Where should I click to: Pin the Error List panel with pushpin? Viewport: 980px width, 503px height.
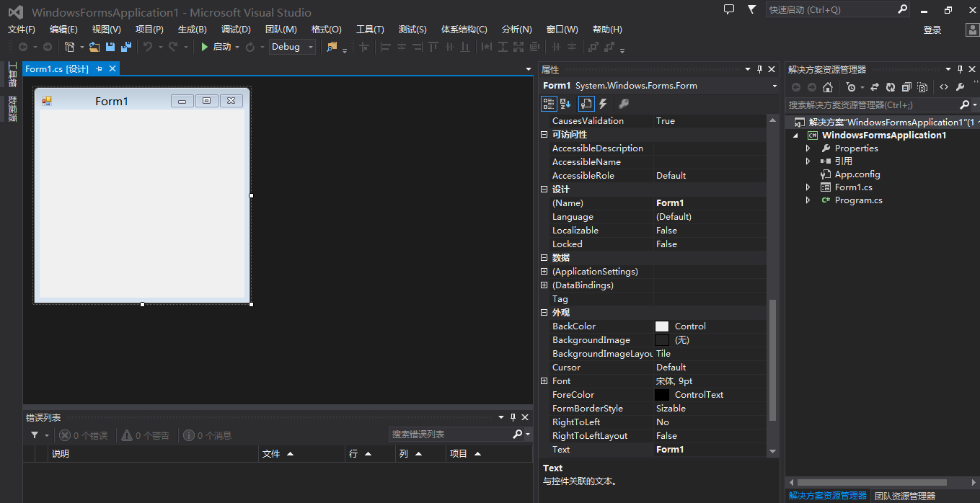pyautogui.click(x=513, y=417)
